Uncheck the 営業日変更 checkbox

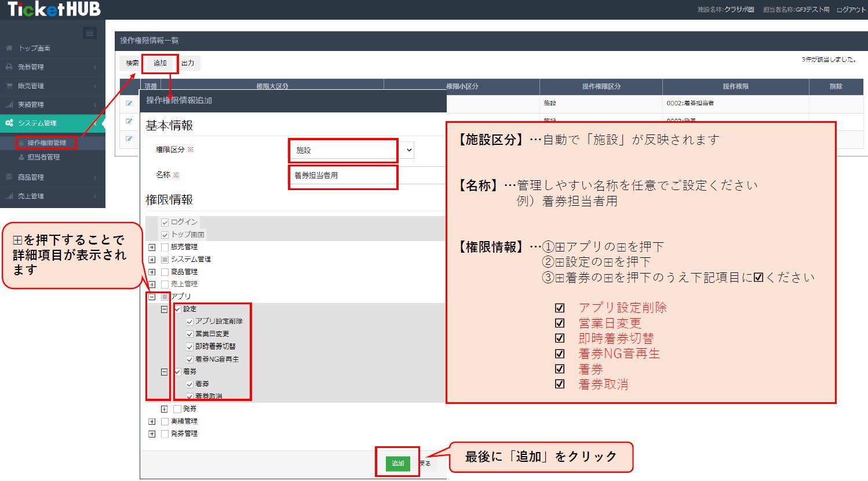pyautogui.click(x=189, y=334)
